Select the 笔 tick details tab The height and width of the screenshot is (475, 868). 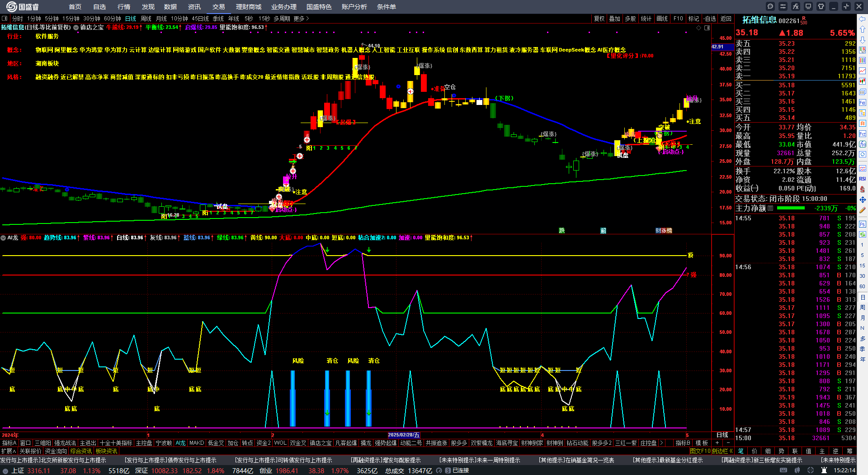[x=741, y=451]
